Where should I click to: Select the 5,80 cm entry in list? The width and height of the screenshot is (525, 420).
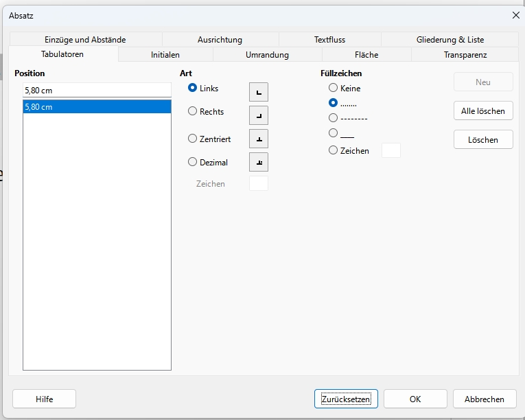coord(96,106)
